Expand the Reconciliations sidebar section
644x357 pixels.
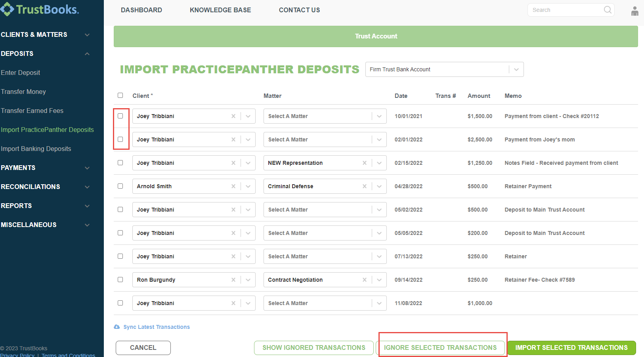[x=46, y=187]
